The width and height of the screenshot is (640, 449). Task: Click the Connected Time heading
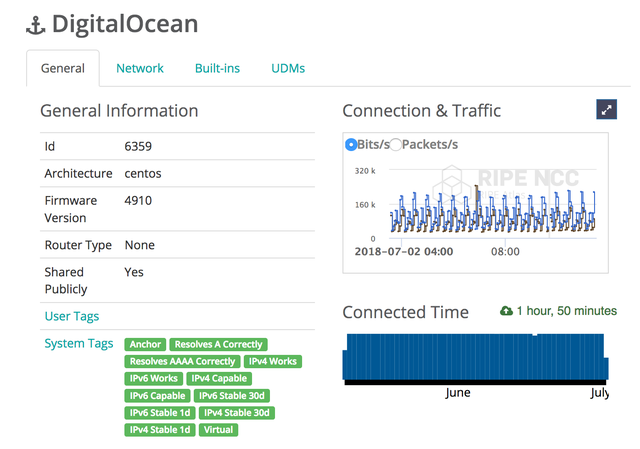coord(406,312)
